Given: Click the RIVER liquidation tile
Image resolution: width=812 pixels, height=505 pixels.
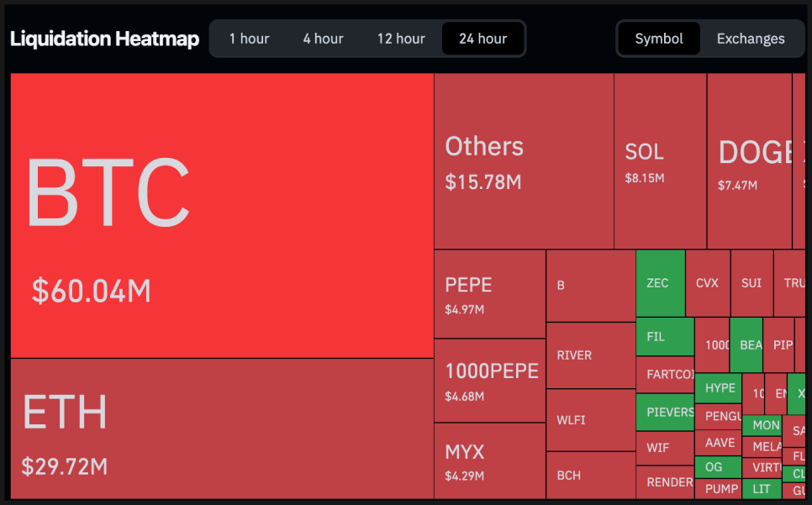Looking at the screenshot, I should [590, 355].
